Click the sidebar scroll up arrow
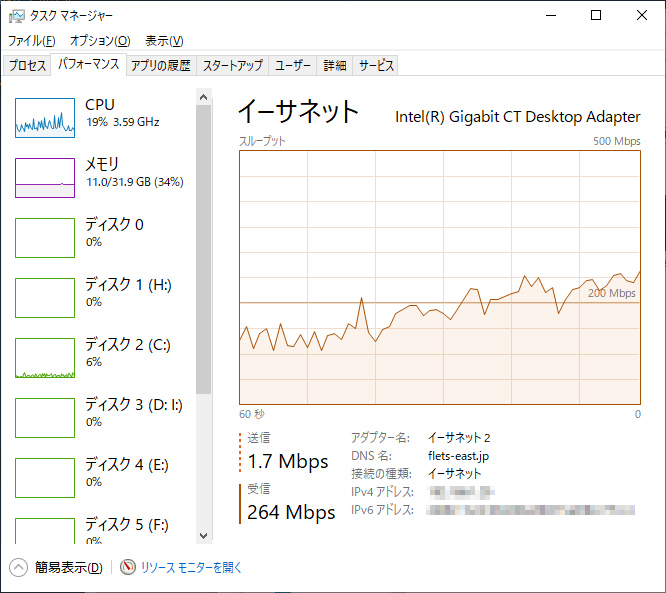This screenshot has width=666, height=593. [x=204, y=97]
